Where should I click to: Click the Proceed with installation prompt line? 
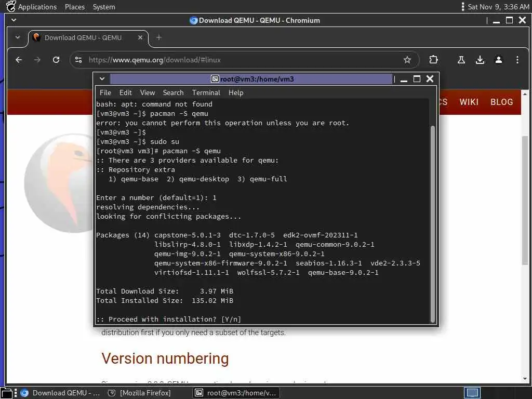(x=169, y=320)
